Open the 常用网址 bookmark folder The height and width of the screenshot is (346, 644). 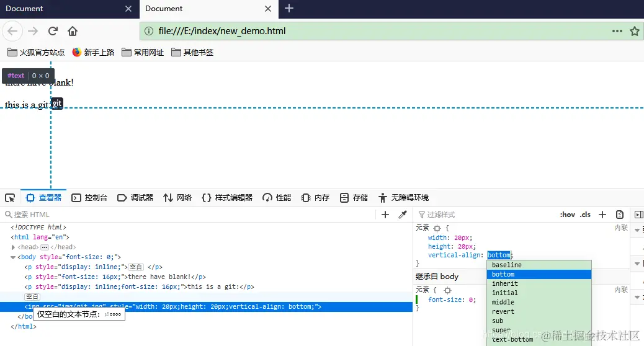(143, 53)
